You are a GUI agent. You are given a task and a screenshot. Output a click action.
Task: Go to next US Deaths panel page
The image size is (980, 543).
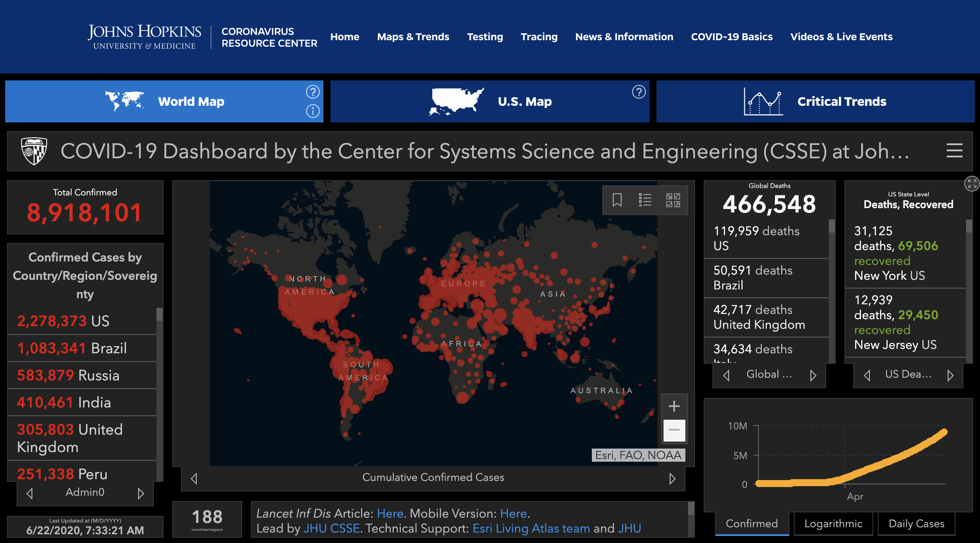(x=950, y=375)
